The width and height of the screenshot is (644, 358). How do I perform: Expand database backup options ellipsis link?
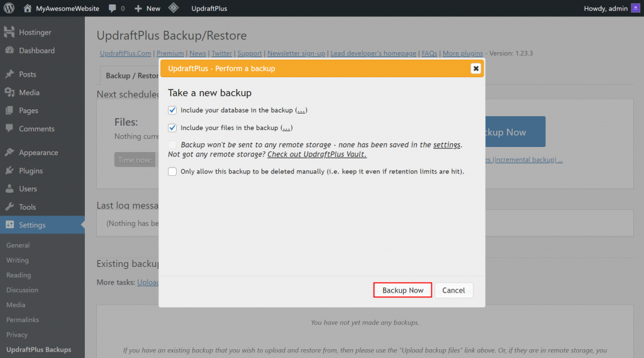coord(301,111)
